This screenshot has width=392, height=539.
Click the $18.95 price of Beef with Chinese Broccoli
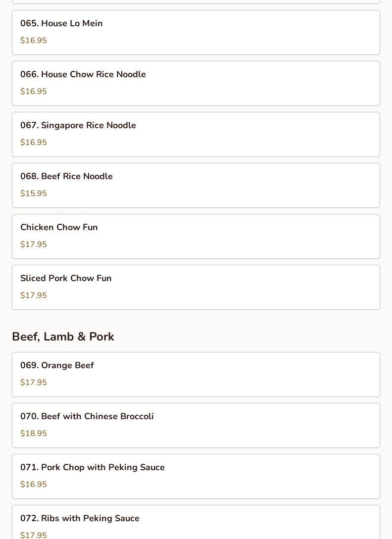coord(33,433)
